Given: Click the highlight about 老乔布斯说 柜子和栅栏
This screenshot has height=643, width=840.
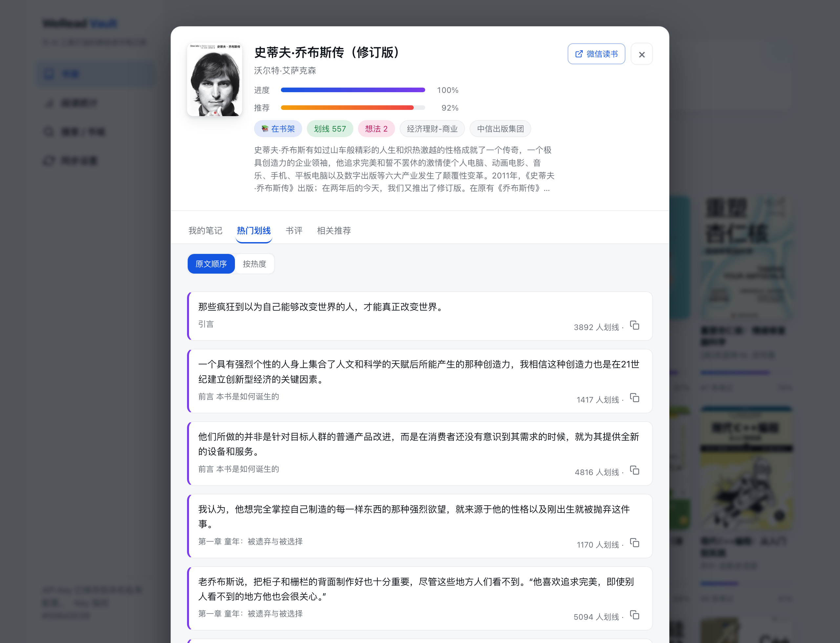Looking at the screenshot, I should click(x=421, y=598).
